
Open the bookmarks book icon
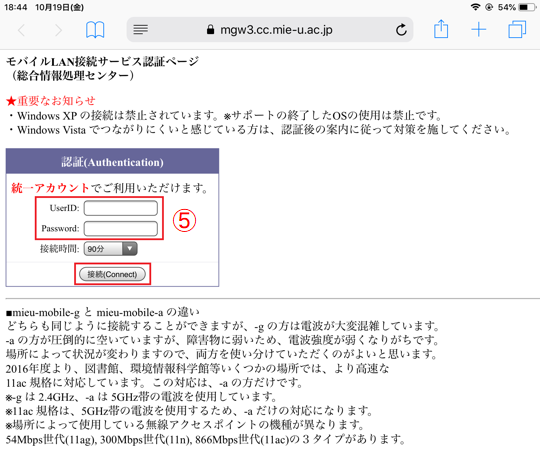[x=95, y=30]
